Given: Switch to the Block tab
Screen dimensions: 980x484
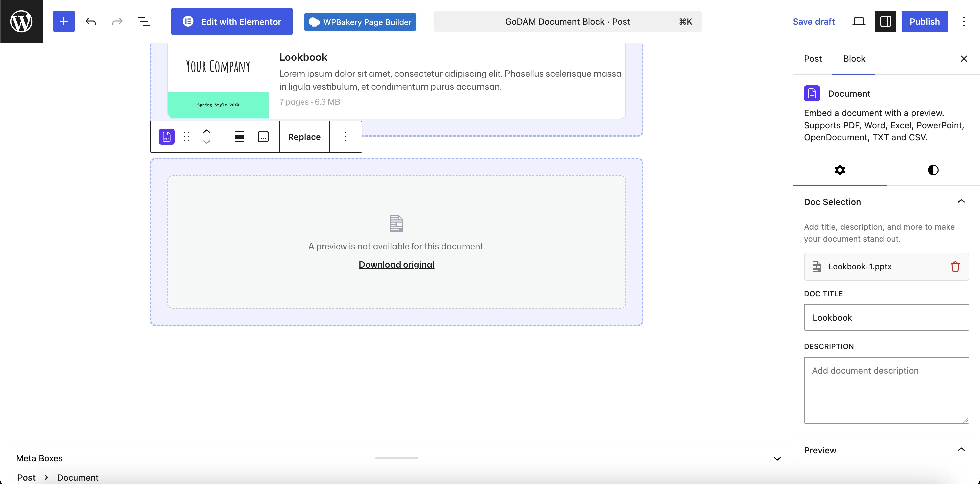Looking at the screenshot, I should click(854, 59).
